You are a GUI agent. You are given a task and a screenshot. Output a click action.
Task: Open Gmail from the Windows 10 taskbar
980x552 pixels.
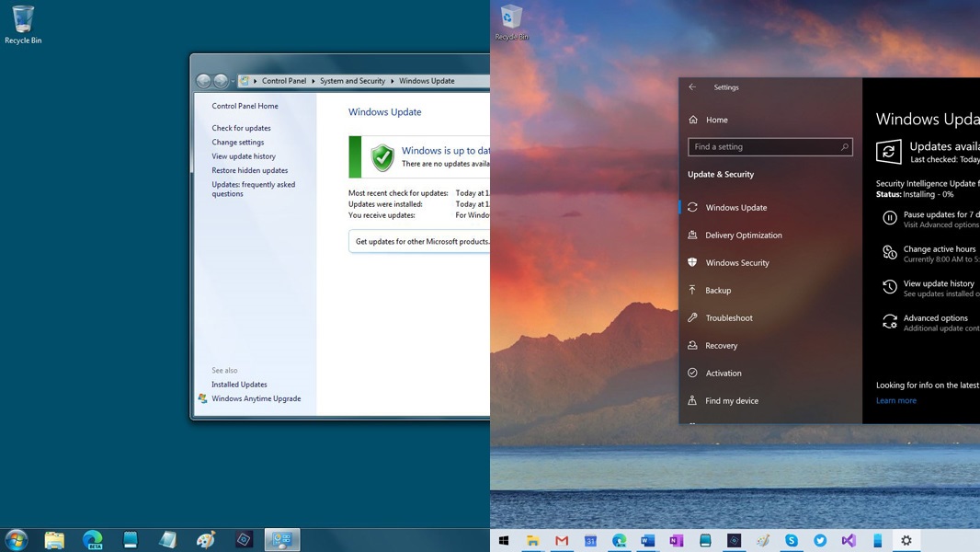pos(562,541)
